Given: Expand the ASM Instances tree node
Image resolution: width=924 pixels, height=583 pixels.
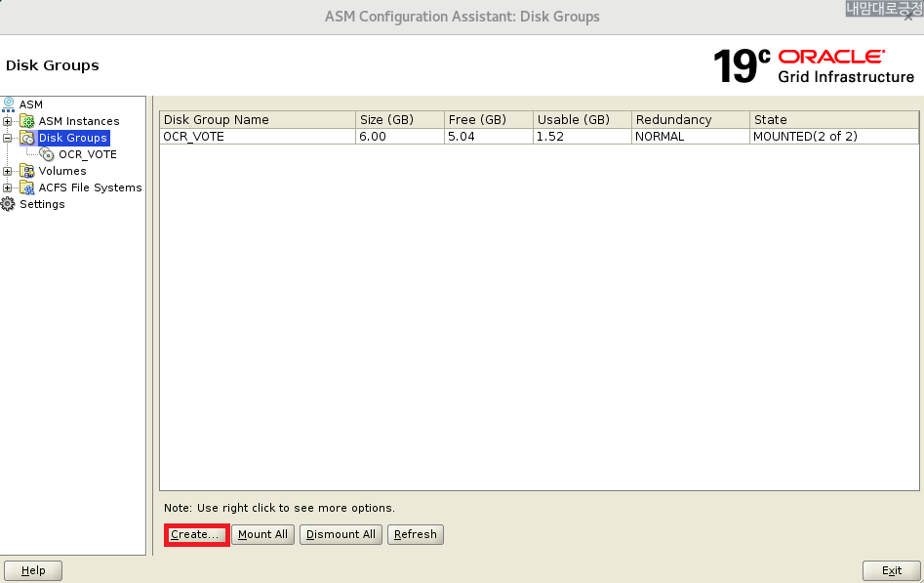Looking at the screenshot, I should [x=7, y=121].
